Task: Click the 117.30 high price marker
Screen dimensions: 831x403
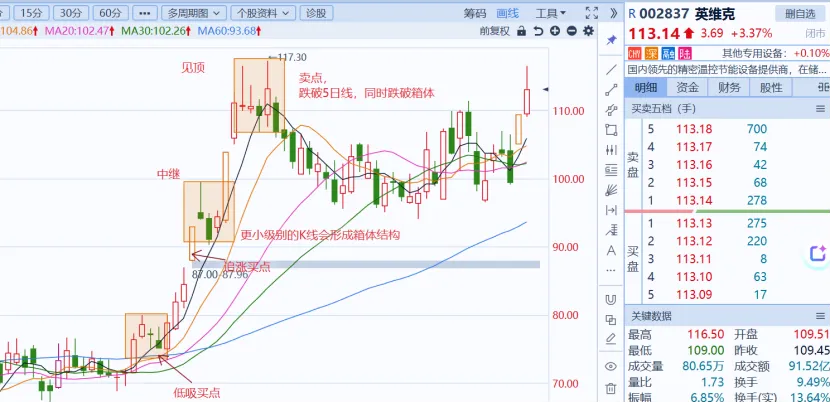Action: pyautogui.click(x=288, y=57)
